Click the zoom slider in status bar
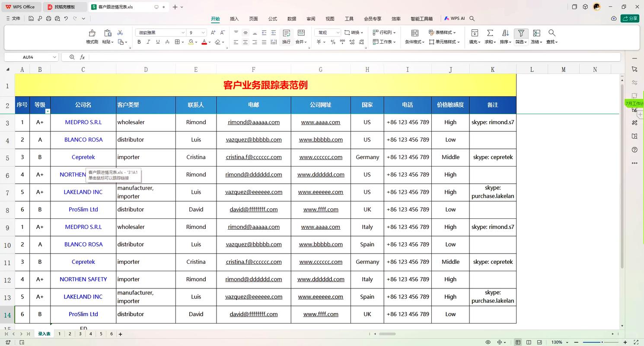This screenshot has height=346, width=644. pos(602,342)
